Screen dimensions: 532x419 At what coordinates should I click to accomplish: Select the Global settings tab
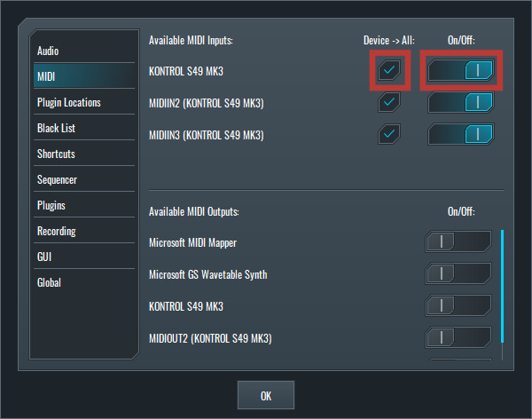(x=84, y=282)
